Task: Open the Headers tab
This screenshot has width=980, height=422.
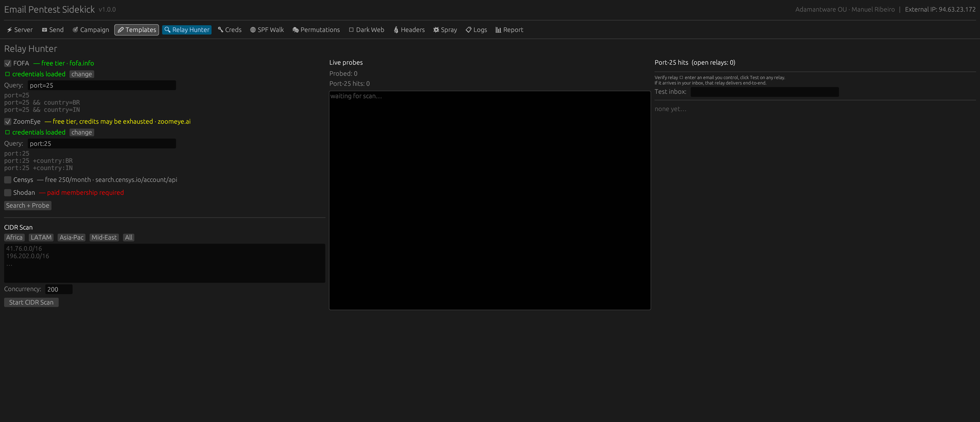Action: (x=409, y=30)
